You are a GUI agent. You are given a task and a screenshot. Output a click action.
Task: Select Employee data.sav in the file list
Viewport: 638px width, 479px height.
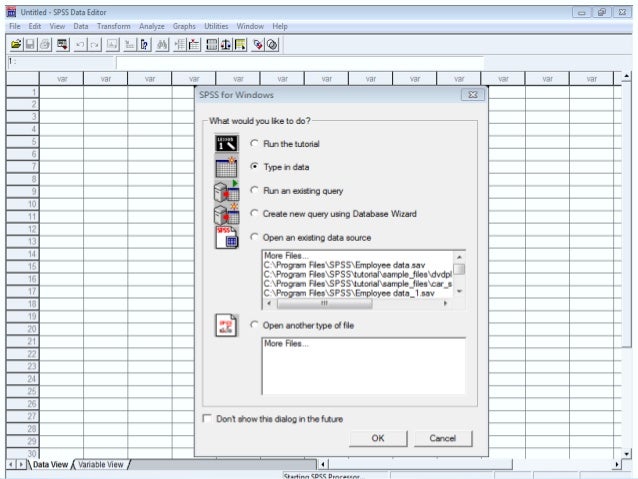click(x=344, y=265)
